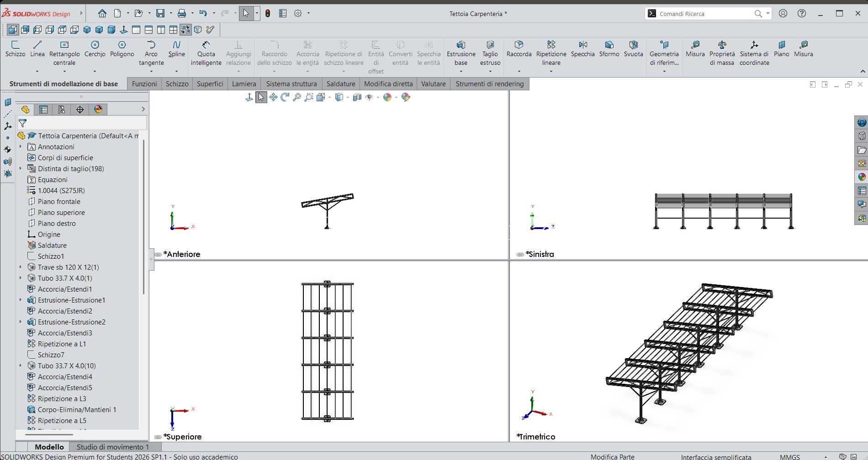Open the Raccorda dropdown arrow
The width and height of the screenshot is (868, 460).
[x=519, y=71]
